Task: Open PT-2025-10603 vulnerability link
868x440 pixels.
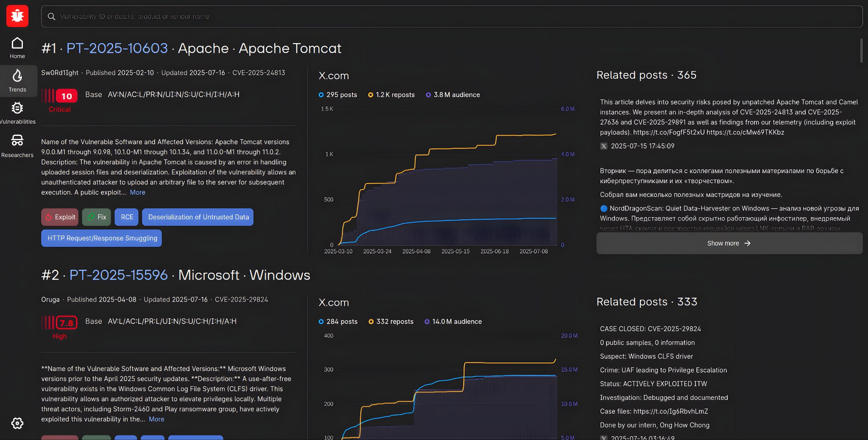Action: click(x=117, y=48)
